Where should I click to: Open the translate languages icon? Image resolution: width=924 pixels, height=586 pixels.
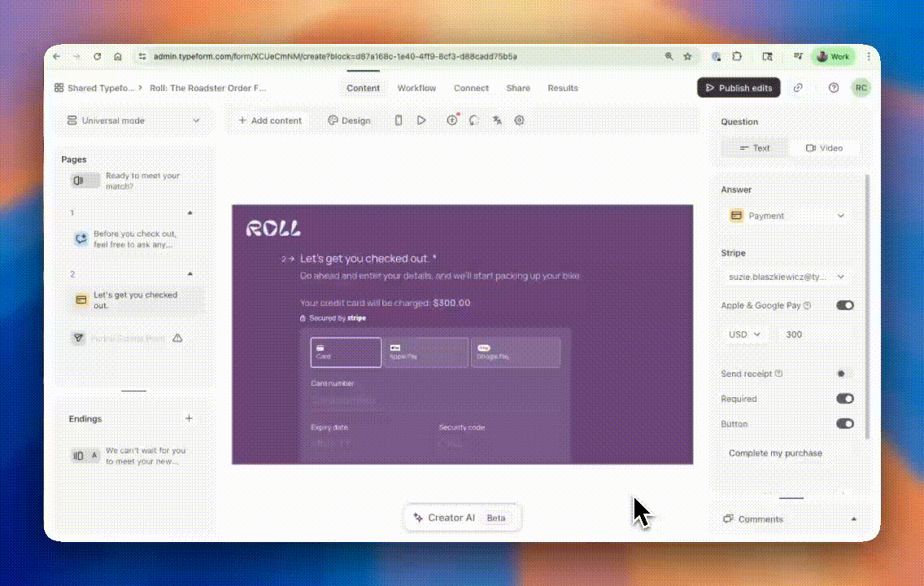click(x=497, y=120)
